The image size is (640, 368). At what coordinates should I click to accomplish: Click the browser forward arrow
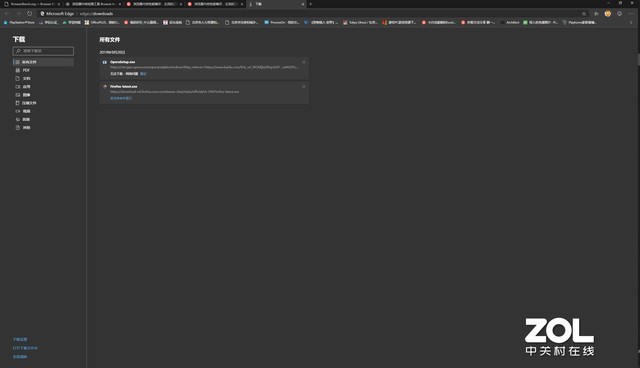coord(18,13)
